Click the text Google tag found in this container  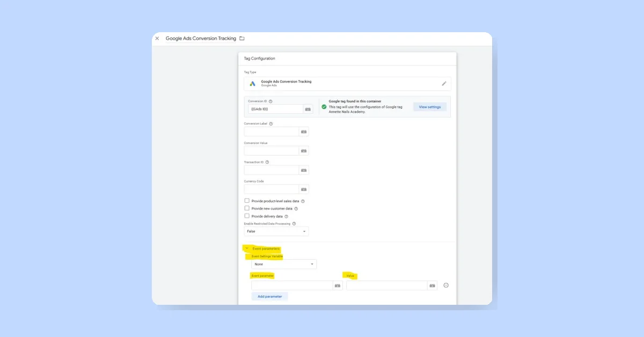pyautogui.click(x=355, y=101)
